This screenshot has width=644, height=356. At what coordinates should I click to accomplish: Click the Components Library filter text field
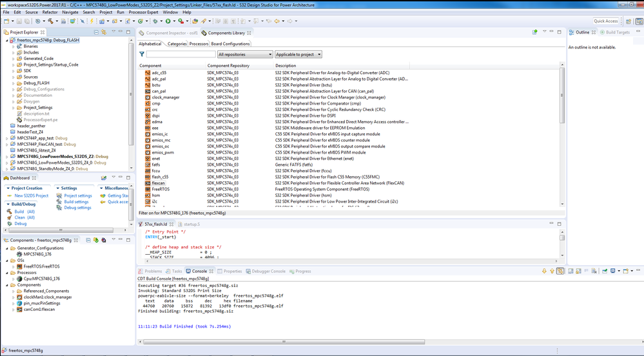(181, 54)
